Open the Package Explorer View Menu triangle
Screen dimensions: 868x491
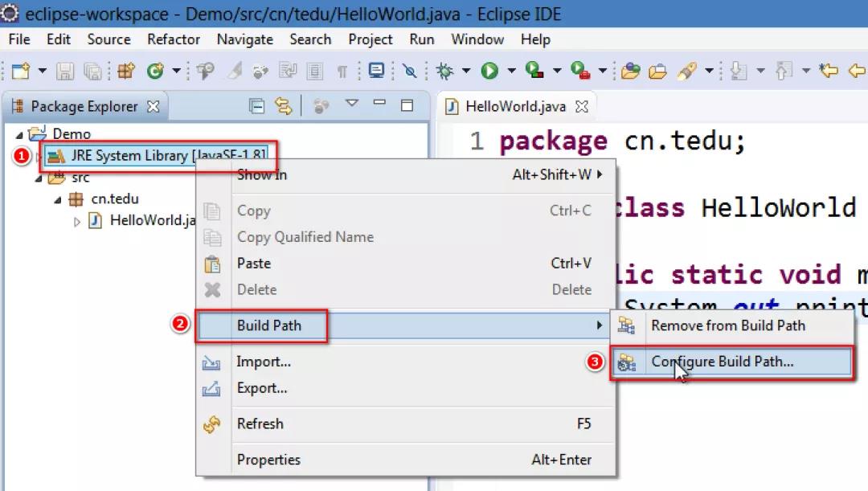(351, 103)
